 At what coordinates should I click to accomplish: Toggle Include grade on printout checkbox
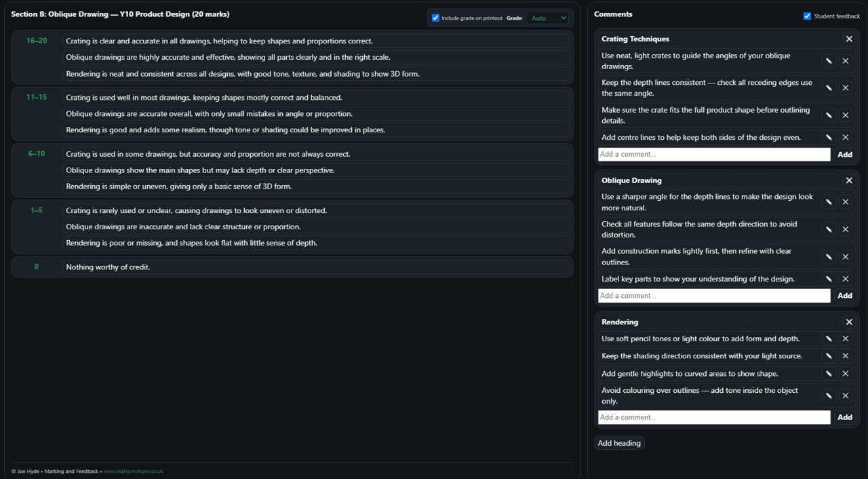tap(435, 18)
